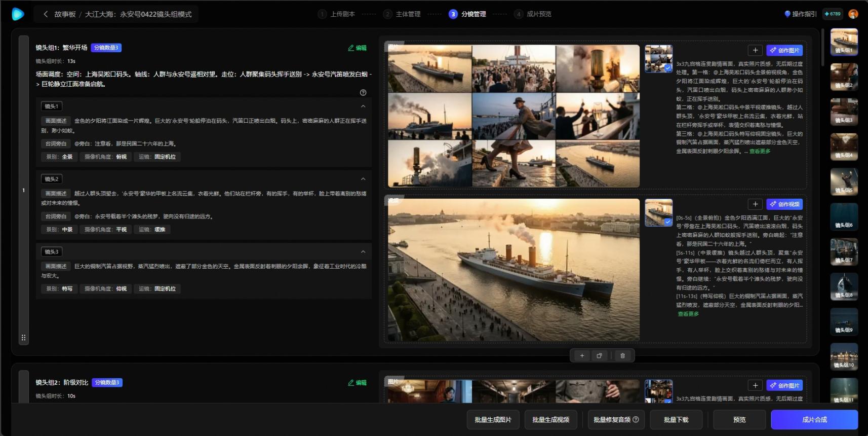Jump to 镜头组5 in the side thumbnail list
Screen dimensions: 868x436
pos(844,181)
